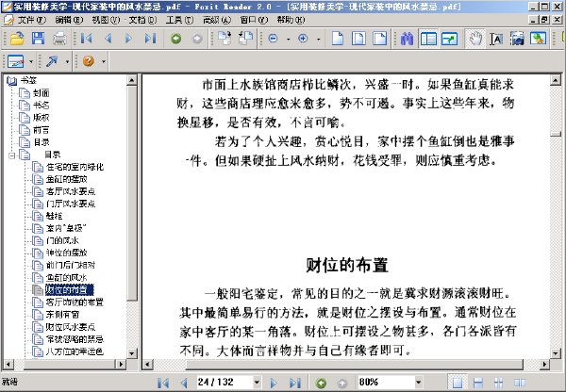Click bookmark panel scrollbar up arrow
Screen dimensions: 566x392
click(132, 80)
